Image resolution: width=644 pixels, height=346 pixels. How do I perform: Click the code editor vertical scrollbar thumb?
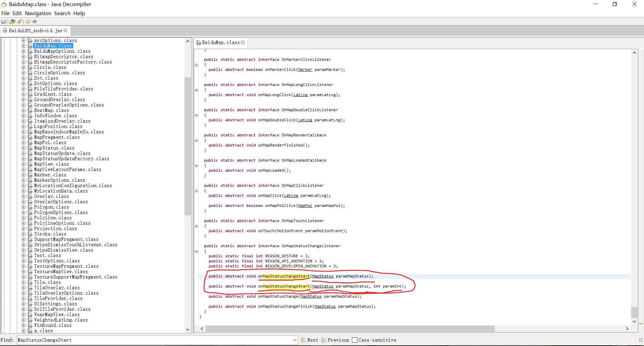634,312
